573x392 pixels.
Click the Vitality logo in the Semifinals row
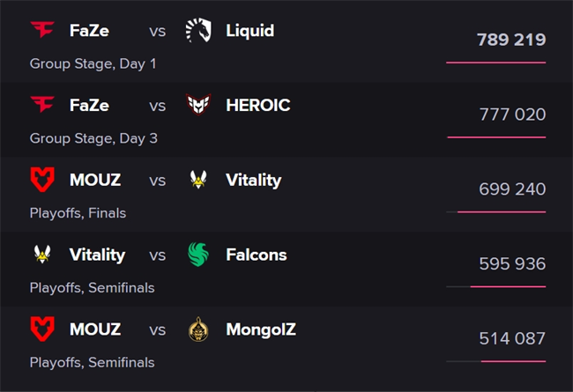42,255
